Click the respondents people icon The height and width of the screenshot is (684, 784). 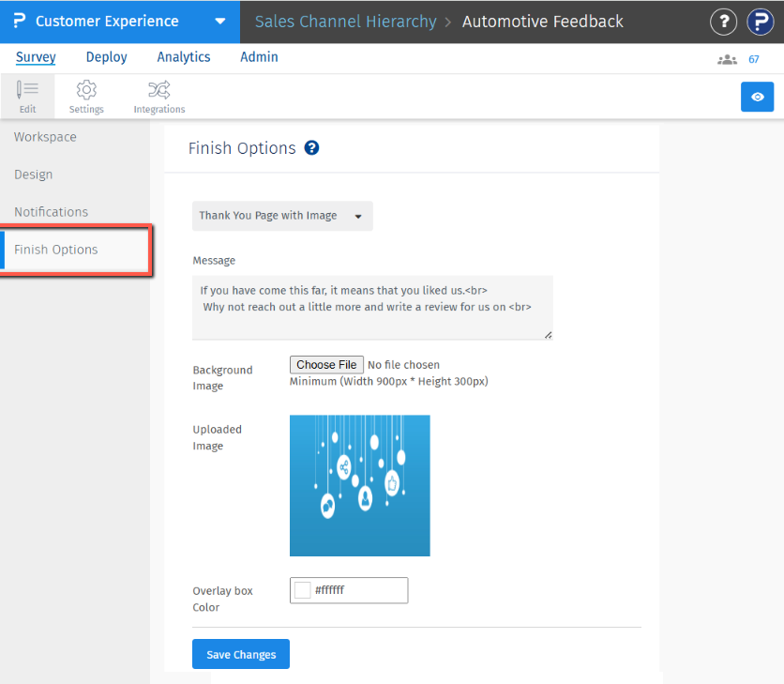click(x=727, y=59)
